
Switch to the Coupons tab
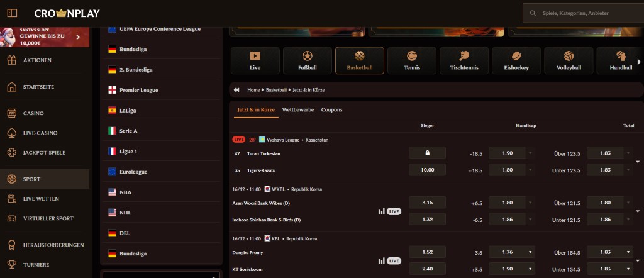point(331,109)
